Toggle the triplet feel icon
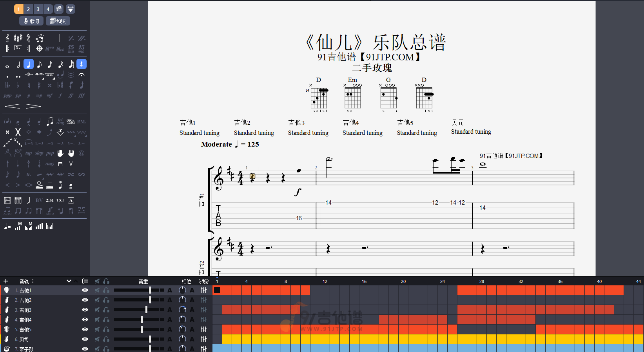Image resolution: width=644 pixels, height=352 pixels. 40,38
